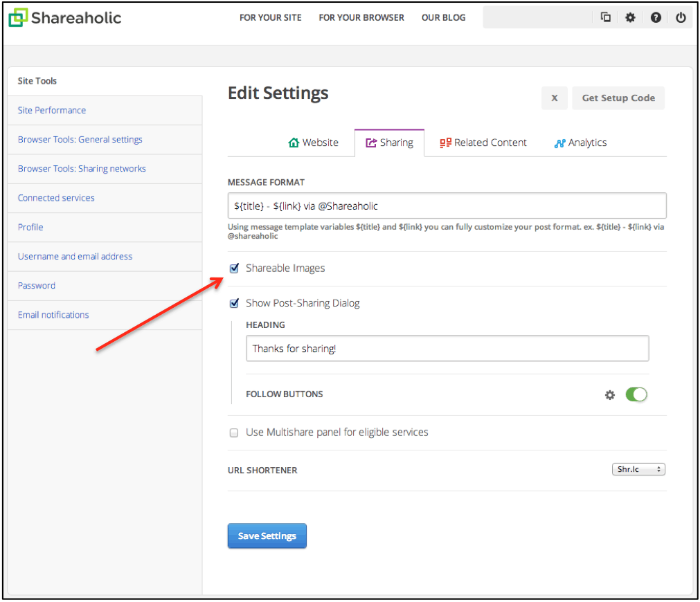Open the For Your Site menu
This screenshot has width=700, height=602.
click(x=270, y=17)
